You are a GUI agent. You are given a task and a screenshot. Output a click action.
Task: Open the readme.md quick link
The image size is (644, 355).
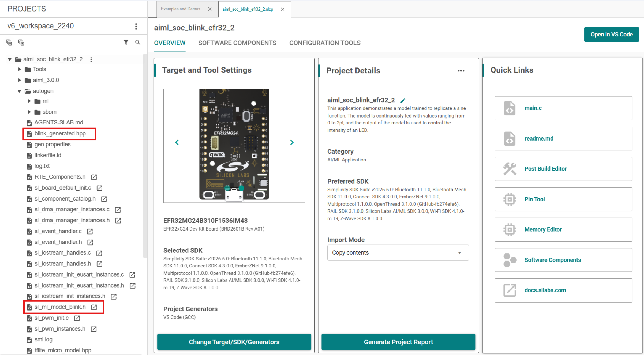[563, 139]
